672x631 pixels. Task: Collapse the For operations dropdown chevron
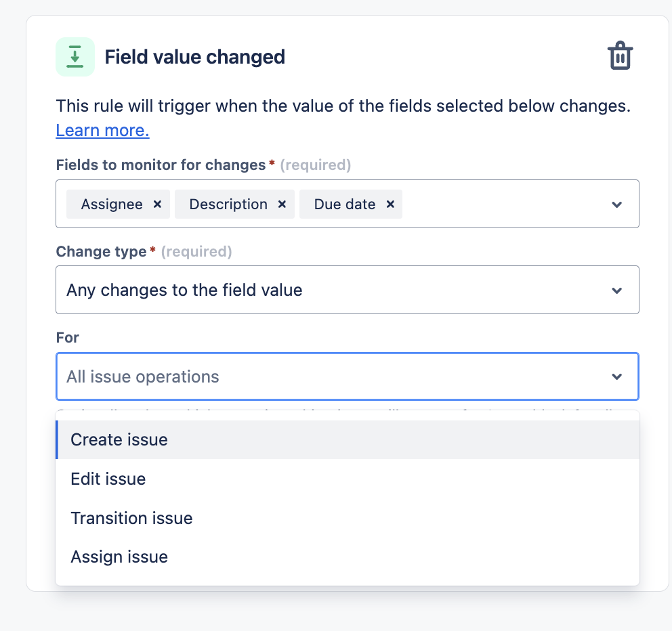[616, 376]
